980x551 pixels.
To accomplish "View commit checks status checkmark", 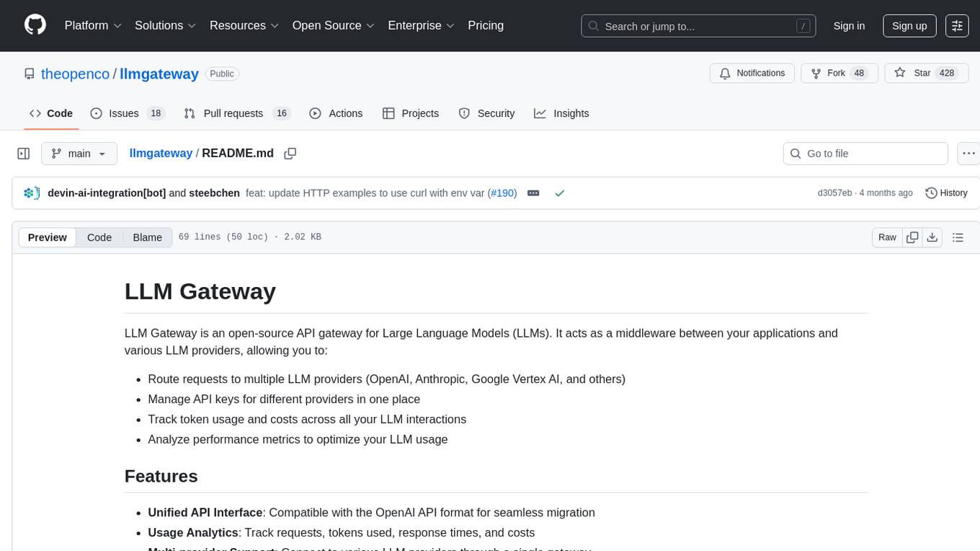I will pos(560,193).
